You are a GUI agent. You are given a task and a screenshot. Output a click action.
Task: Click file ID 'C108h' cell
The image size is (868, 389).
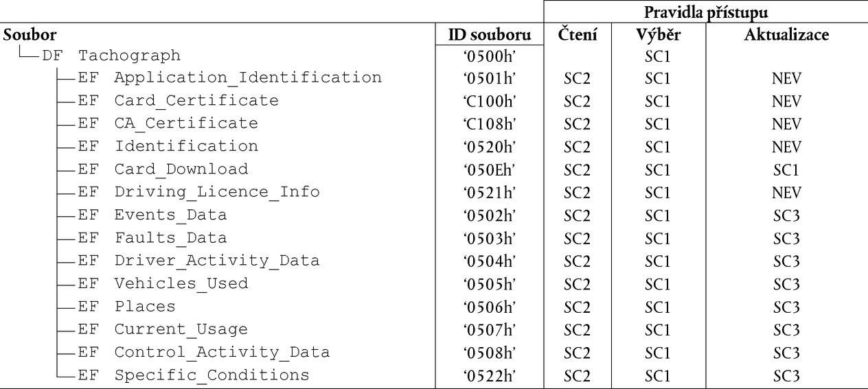(x=490, y=123)
